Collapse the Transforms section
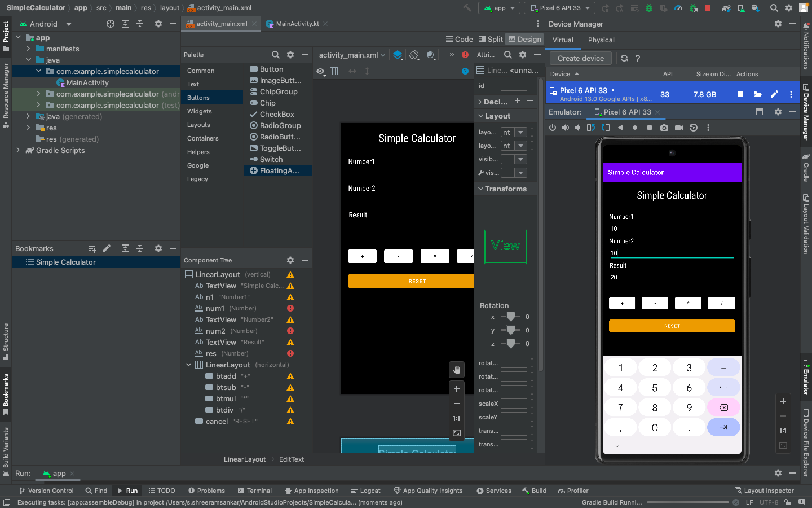 pos(480,189)
